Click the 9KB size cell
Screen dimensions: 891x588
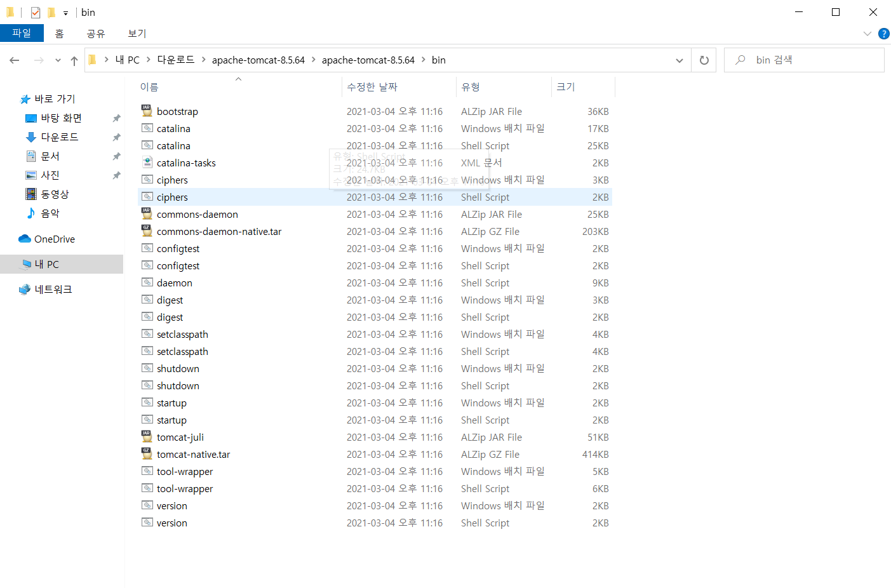coord(600,283)
